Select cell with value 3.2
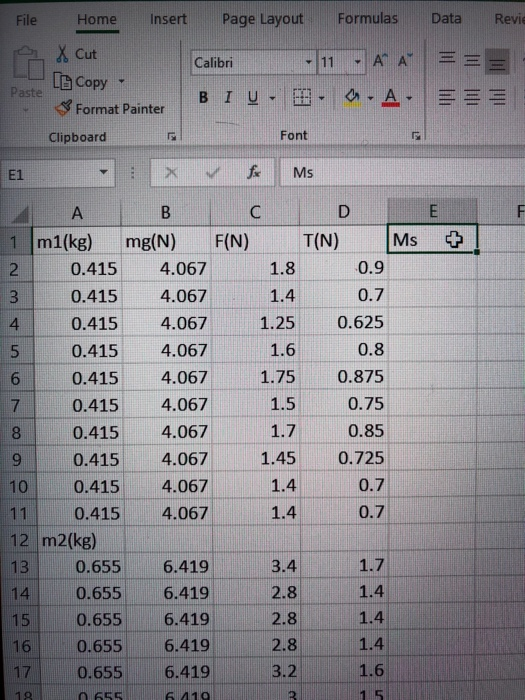525x700 pixels. point(257,671)
